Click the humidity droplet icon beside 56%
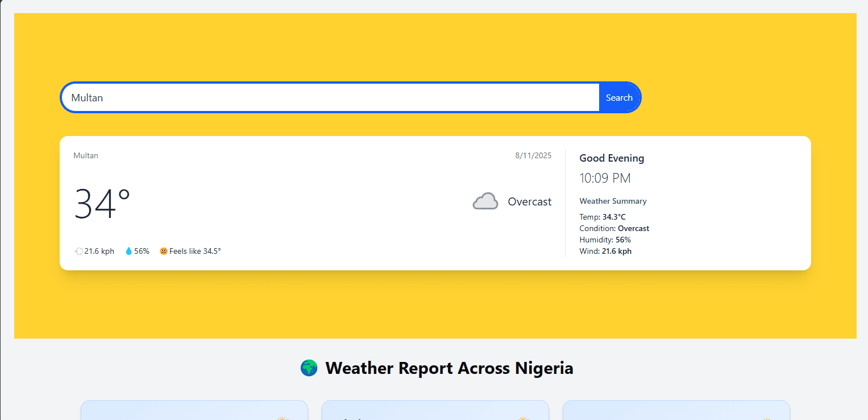Image resolution: width=868 pixels, height=420 pixels. tap(128, 251)
